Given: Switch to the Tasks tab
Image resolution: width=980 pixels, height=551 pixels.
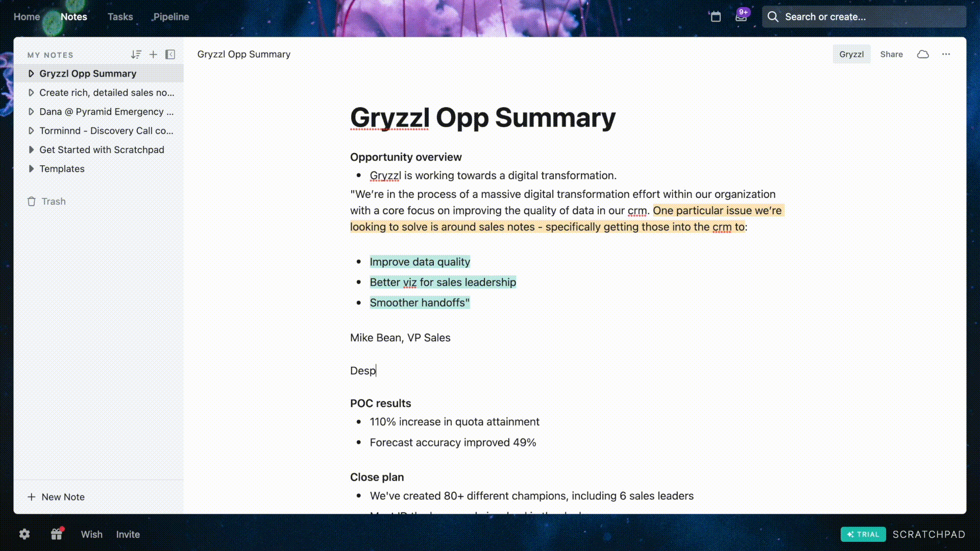Looking at the screenshot, I should point(120,17).
